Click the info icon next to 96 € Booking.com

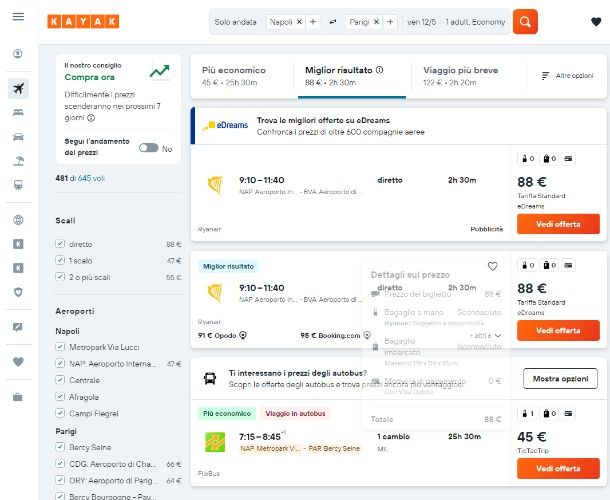click(x=367, y=335)
